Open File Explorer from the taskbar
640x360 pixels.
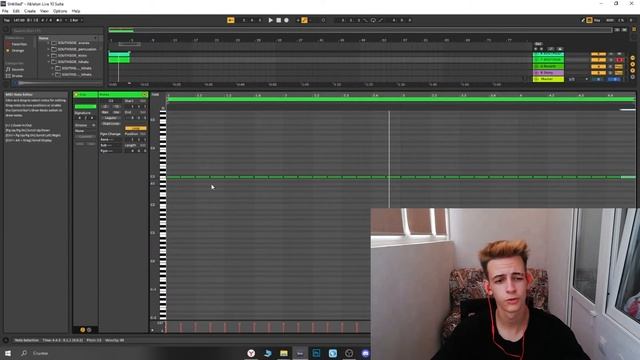pyautogui.click(x=284, y=353)
